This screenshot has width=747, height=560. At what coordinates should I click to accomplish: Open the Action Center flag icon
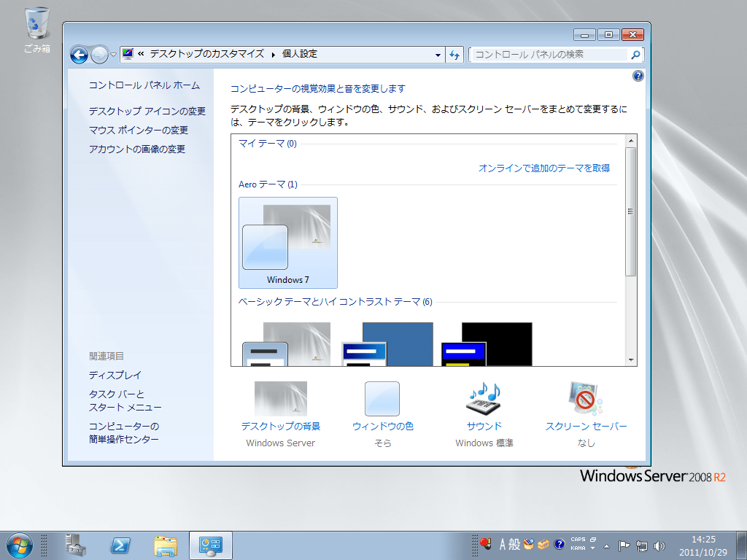click(x=622, y=544)
